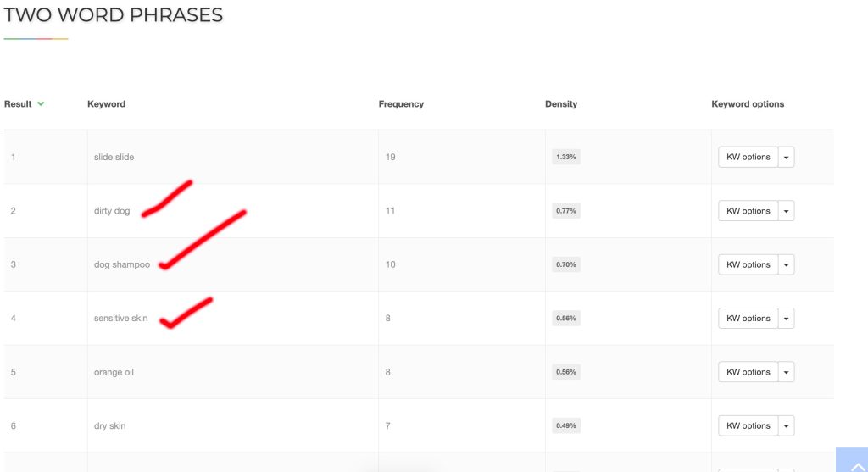Image resolution: width=868 pixels, height=472 pixels.
Task: Click the Keyword column header
Action: coord(106,104)
